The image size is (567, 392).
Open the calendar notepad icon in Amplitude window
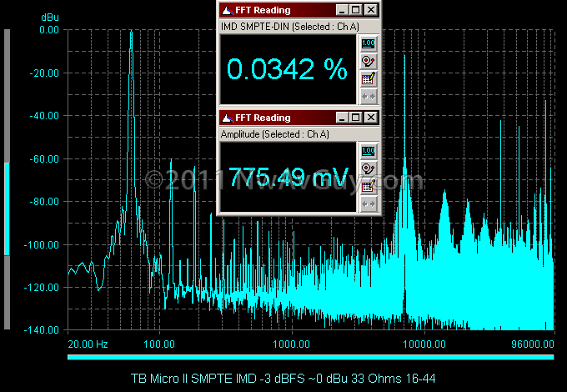tap(368, 186)
